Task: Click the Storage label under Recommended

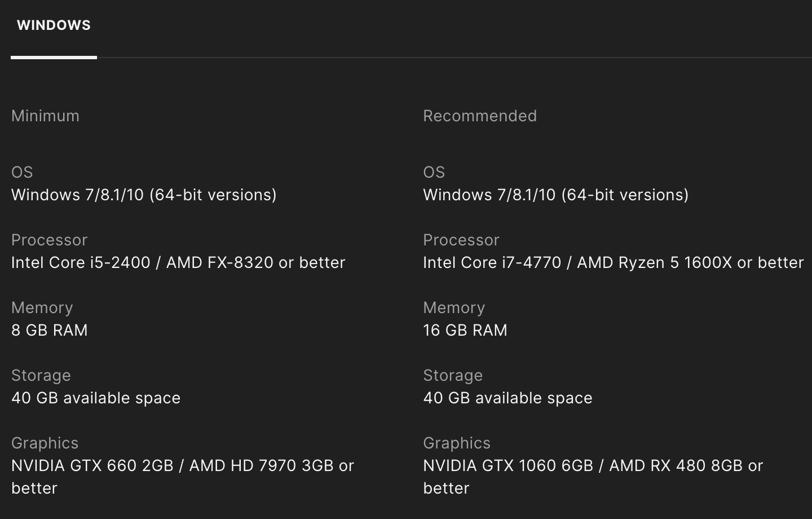Action: pos(453,375)
